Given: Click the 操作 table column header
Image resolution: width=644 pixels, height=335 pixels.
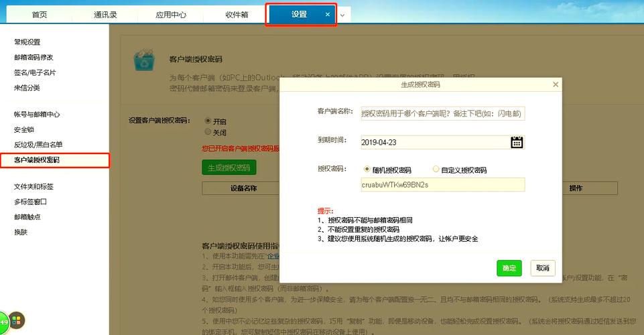Looking at the screenshot, I should point(576,188).
